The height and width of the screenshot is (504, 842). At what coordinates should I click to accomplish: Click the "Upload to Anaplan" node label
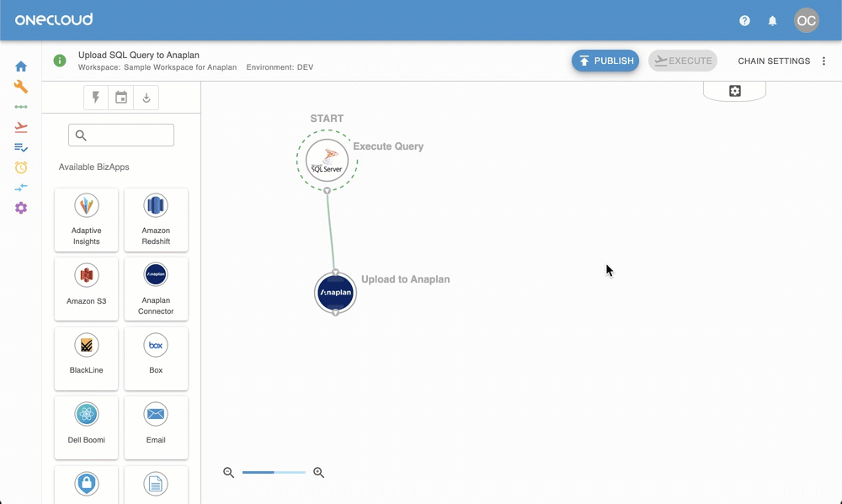click(x=406, y=279)
